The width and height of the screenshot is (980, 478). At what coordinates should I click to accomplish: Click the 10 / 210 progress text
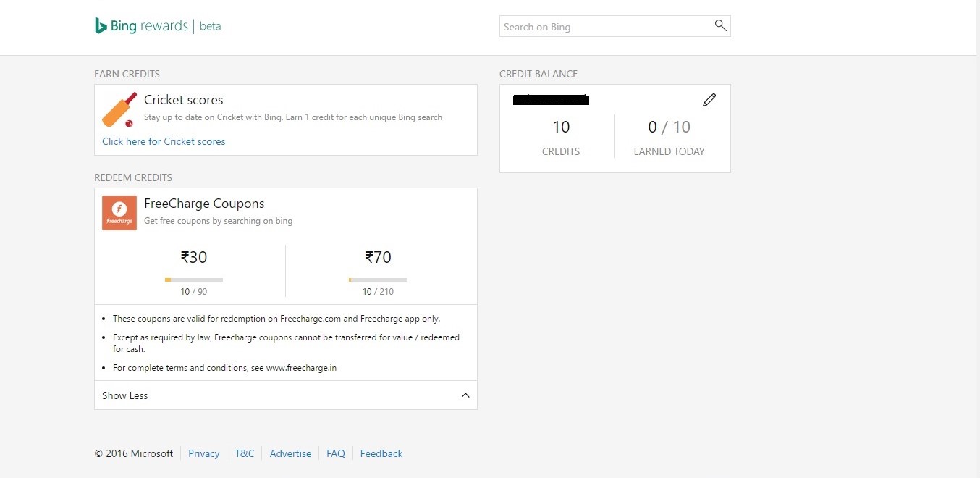coord(378,292)
